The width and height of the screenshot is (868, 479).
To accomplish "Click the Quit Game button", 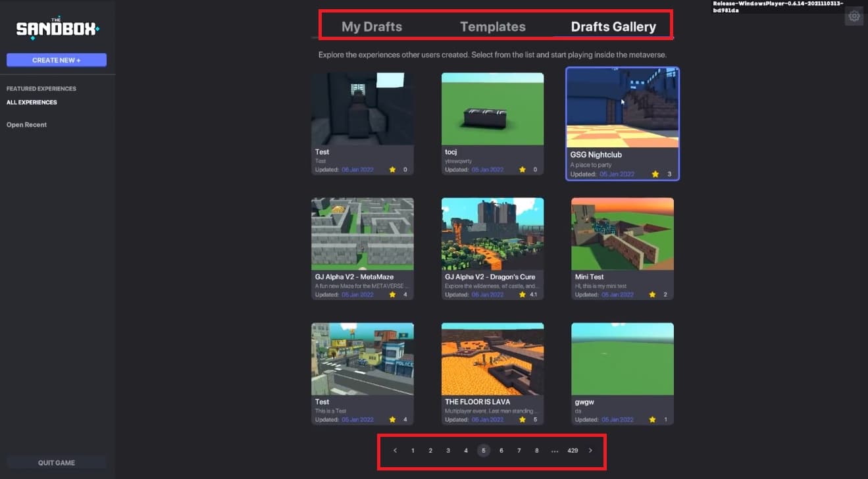I will click(57, 463).
